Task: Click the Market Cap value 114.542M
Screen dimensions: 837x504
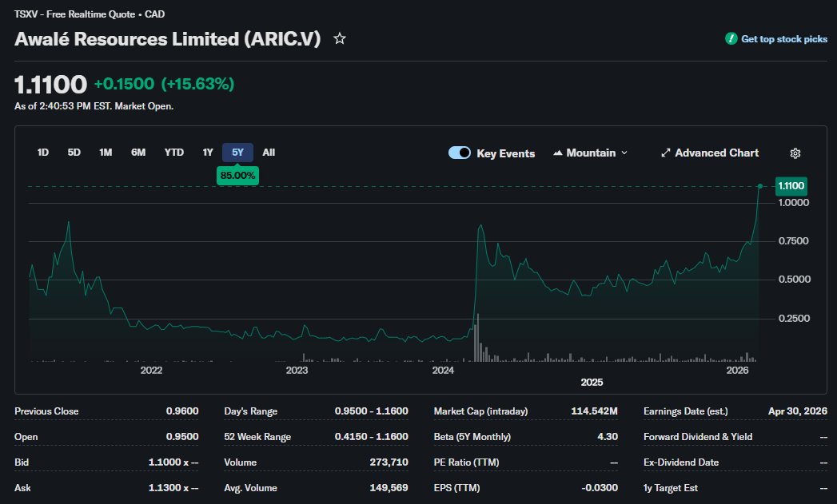Action: 594,411
